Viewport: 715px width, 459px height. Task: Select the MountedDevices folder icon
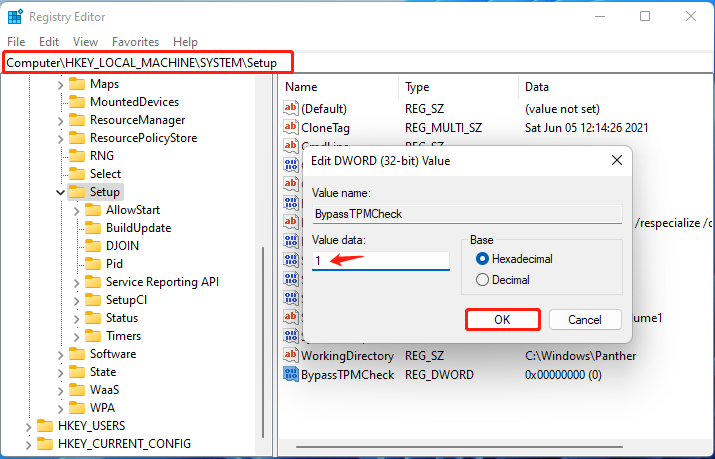(77, 102)
